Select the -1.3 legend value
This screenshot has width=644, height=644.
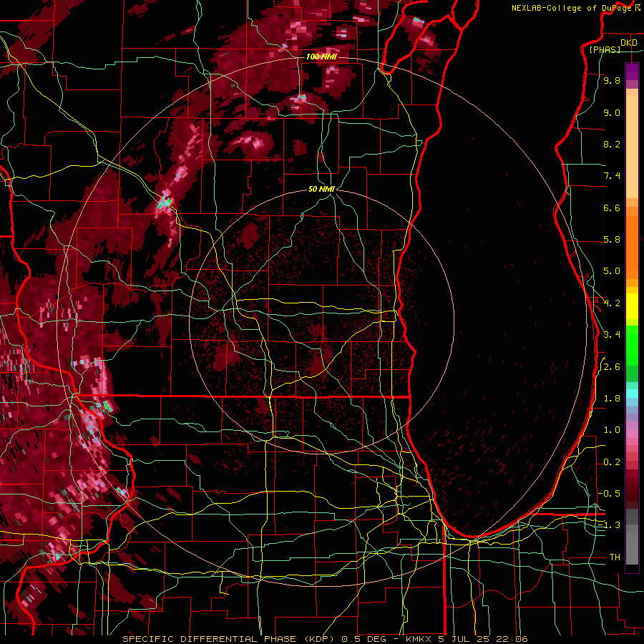pos(610,525)
